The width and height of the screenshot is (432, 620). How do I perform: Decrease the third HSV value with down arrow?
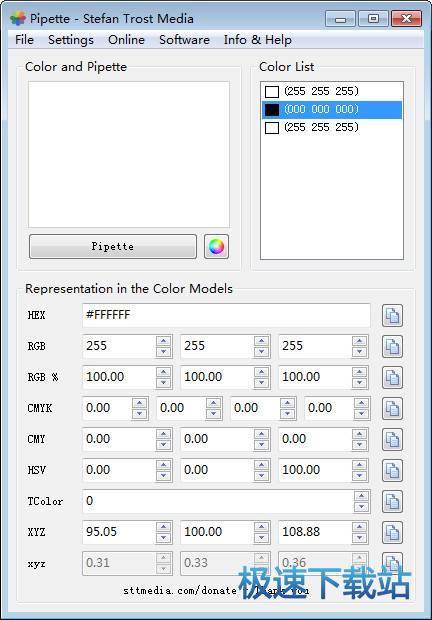359,476
